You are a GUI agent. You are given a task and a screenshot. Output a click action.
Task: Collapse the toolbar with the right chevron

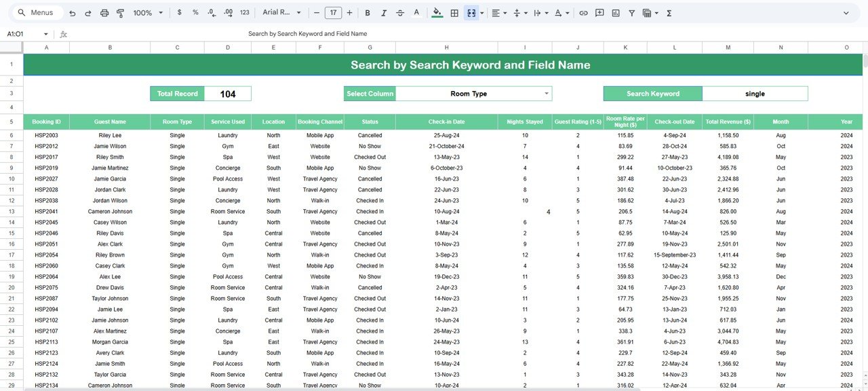pyautogui.click(x=846, y=13)
